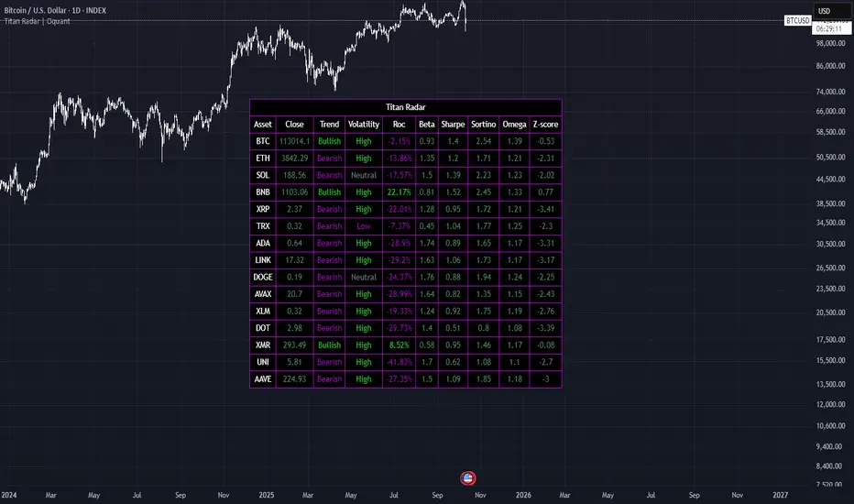Click the XMR Bullish trend cell
Image resolution: width=854 pixels, height=504 pixels.
pos(329,345)
